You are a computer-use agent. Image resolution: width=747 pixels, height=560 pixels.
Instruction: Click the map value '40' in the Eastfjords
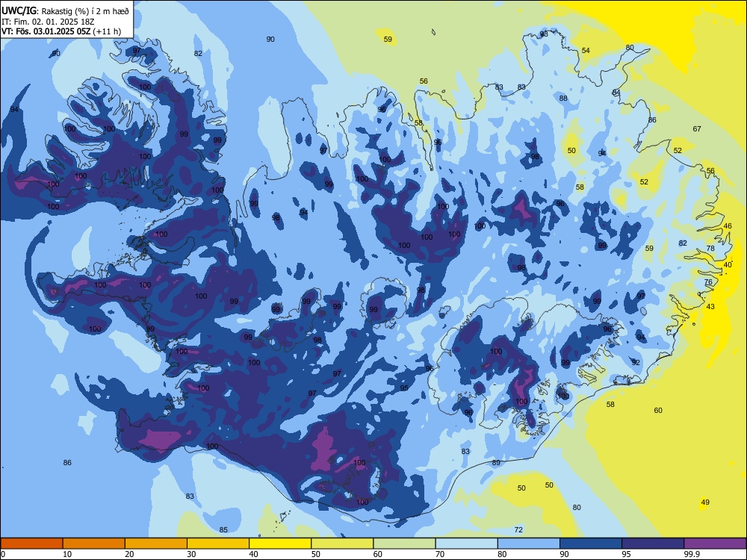pyautogui.click(x=728, y=265)
